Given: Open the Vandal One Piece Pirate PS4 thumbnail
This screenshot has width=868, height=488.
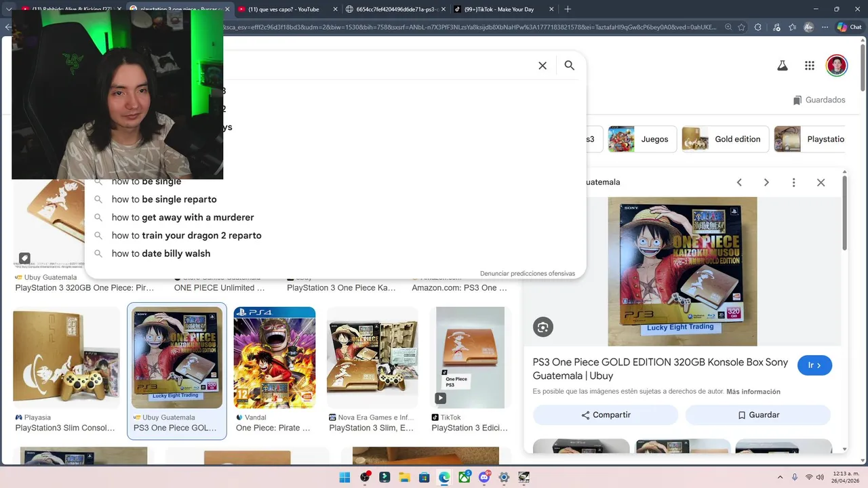Looking at the screenshot, I should (x=275, y=357).
